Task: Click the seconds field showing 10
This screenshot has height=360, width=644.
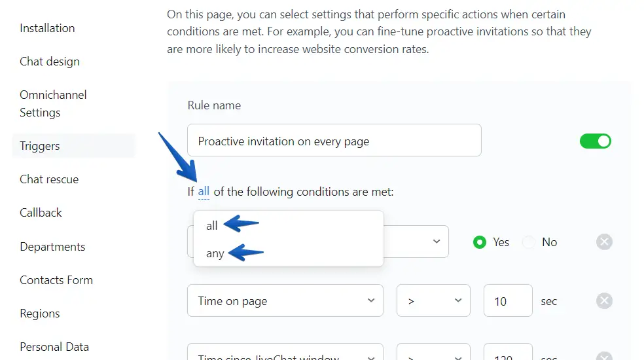Action: click(507, 301)
